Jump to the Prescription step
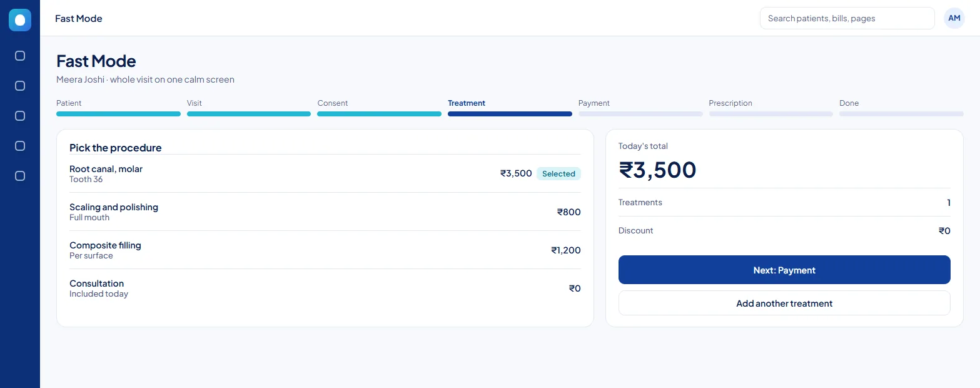 click(x=770, y=108)
